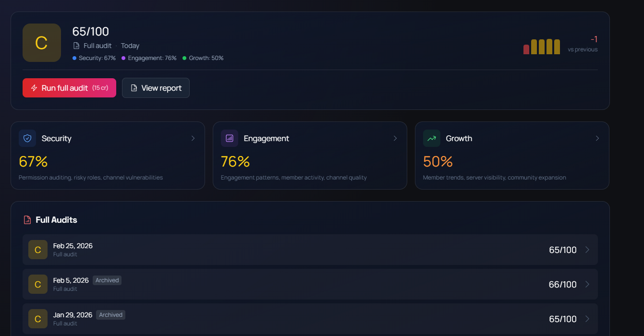644x336 pixels.
Task: Click the 67% Security score
Action: tap(33, 162)
